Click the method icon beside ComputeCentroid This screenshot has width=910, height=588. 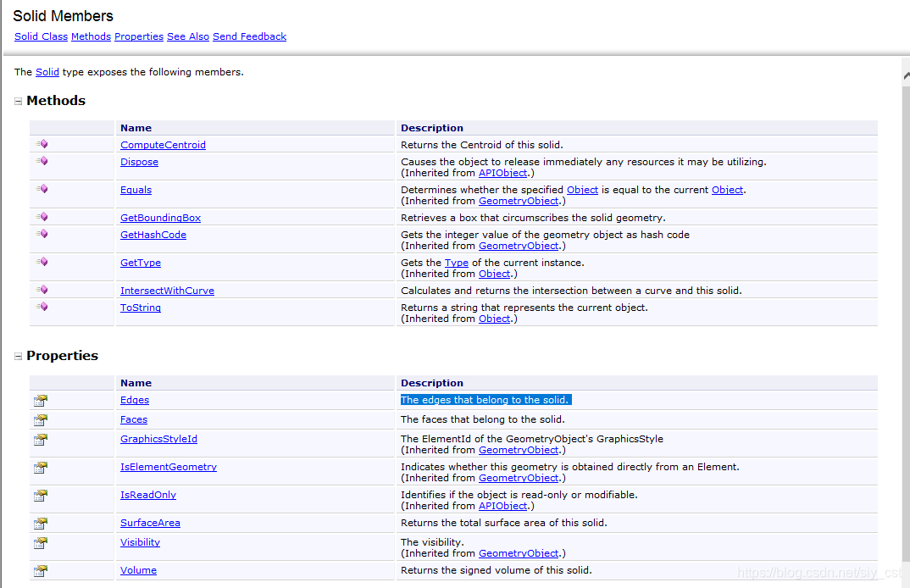(x=42, y=144)
